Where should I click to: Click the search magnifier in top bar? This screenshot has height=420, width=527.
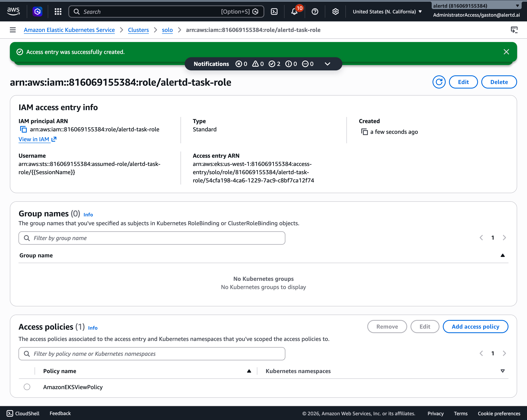tap(77, 12)
